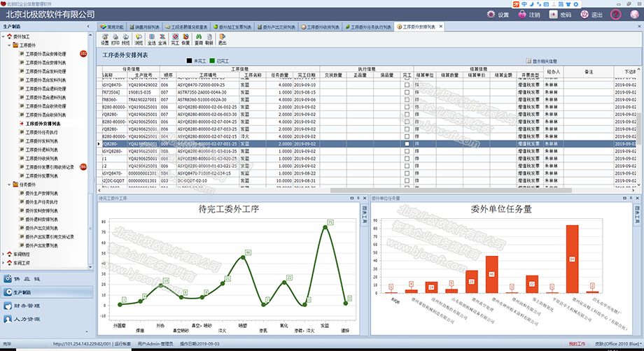Click 显示相关信息 icon above table
The height and width of the screenshot is (351, 644).
tap(529, 61)
